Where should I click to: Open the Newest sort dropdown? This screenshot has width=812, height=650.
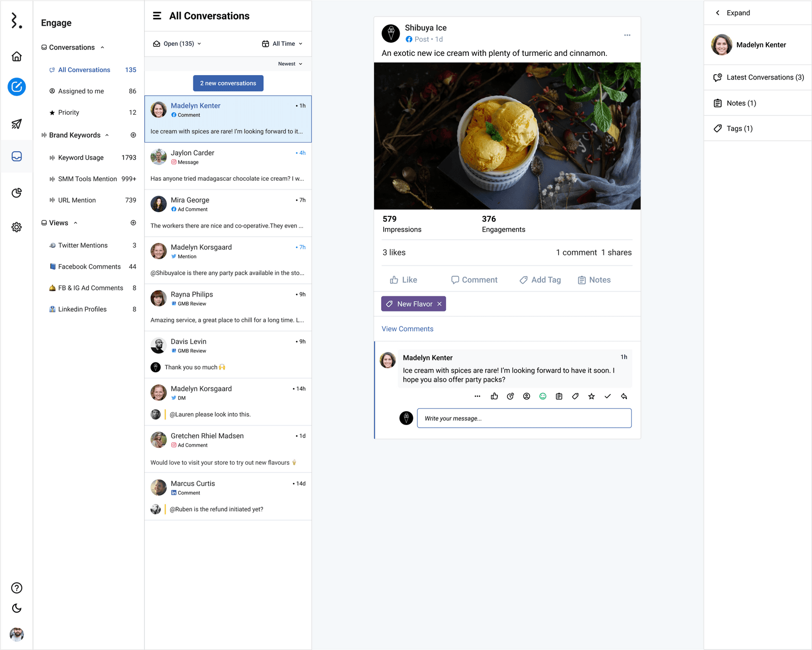(x=290, y=64)
